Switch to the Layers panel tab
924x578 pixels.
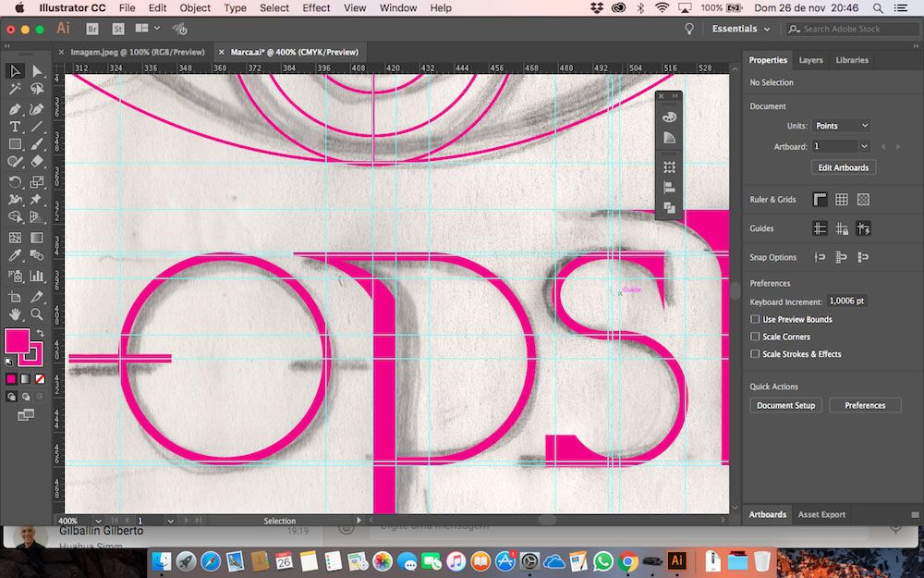[810, 60]
